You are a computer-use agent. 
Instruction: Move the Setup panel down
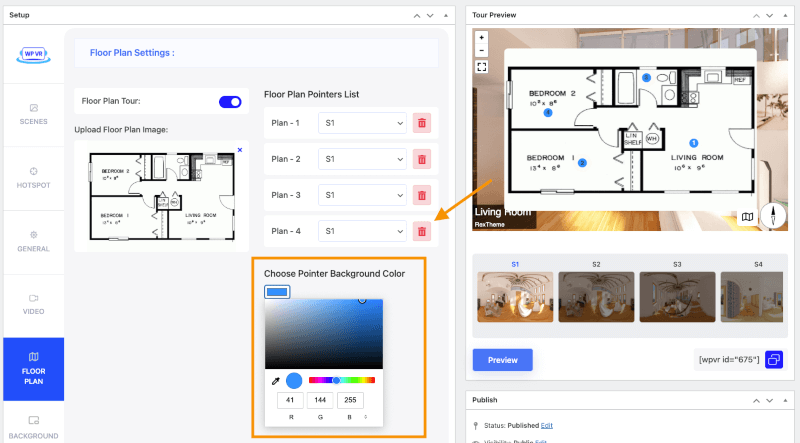click(x=430, y=16)
